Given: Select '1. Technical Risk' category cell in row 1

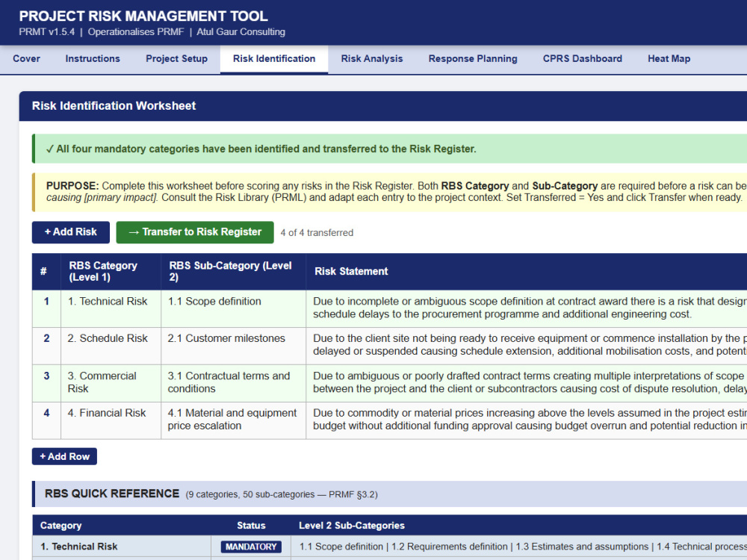Looking at the screenshot, I should pos(111,308).
